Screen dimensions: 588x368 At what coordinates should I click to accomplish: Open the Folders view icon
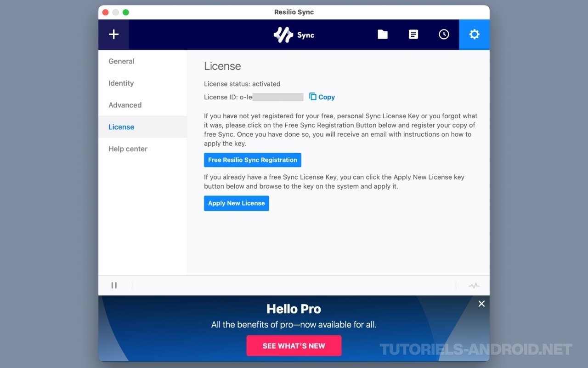pos(383,34)
